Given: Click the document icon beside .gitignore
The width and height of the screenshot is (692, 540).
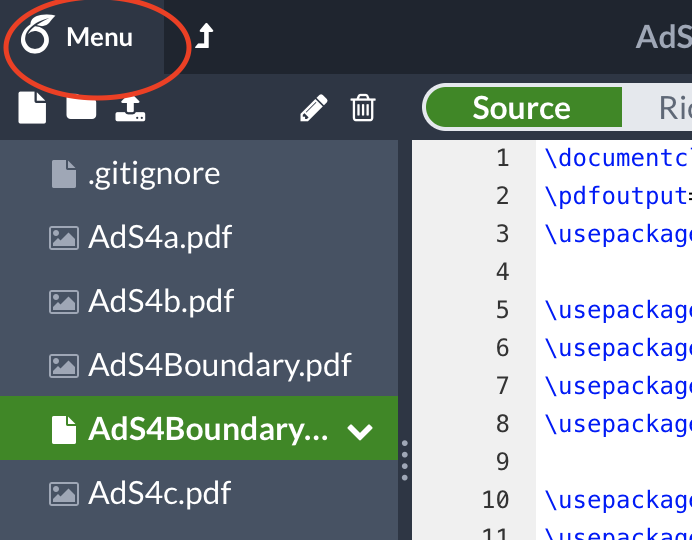Looking at the screenshot, I should [x=64, y=174].
